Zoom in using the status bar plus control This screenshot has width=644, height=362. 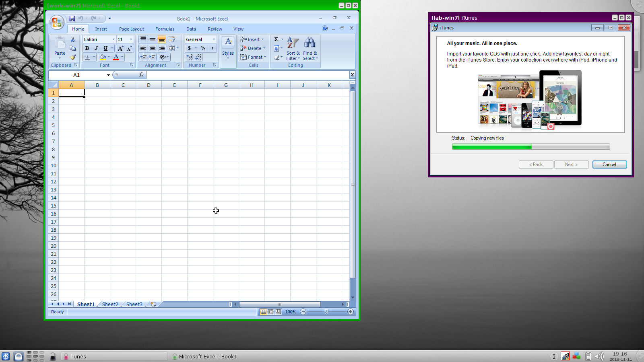click(x=351, y=312)
